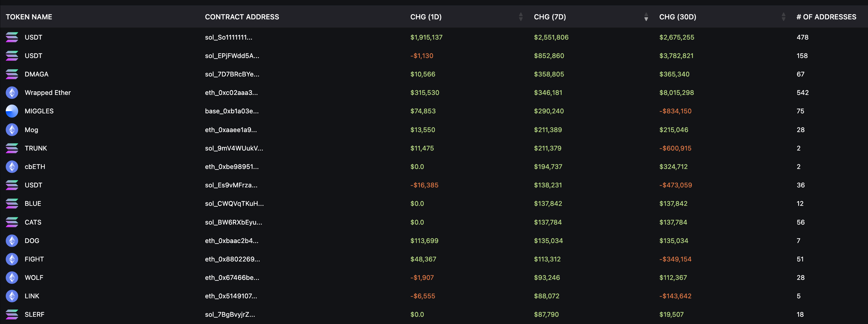Click contract address sol_7BgBvyjrZ...
Screen dimensions: 868x324
[230, 314]
